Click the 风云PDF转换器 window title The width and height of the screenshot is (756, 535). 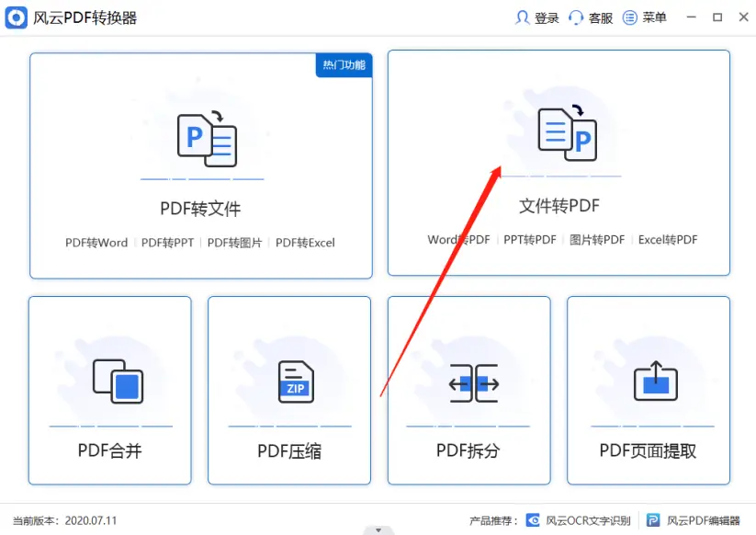point(85,18)
